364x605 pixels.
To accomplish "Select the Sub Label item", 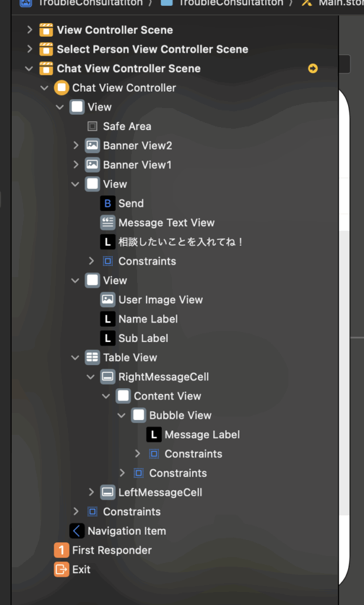I will point(143,339).
